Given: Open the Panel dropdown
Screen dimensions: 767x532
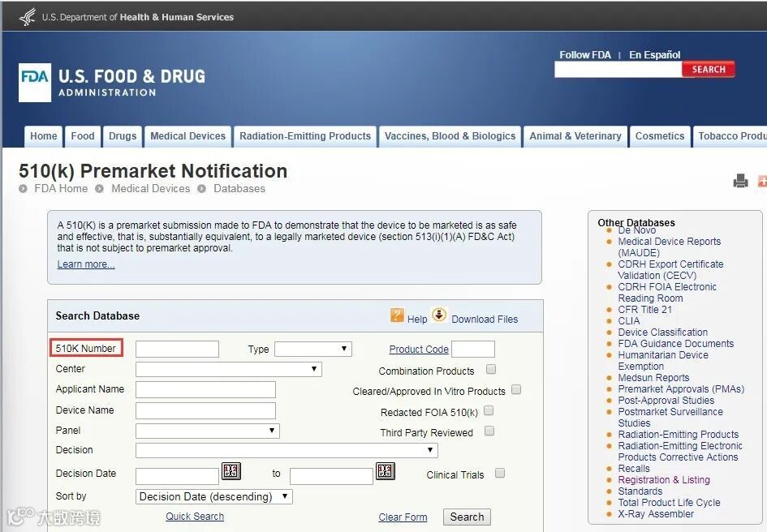Looking at the screenshot, I should click(208, 431).
